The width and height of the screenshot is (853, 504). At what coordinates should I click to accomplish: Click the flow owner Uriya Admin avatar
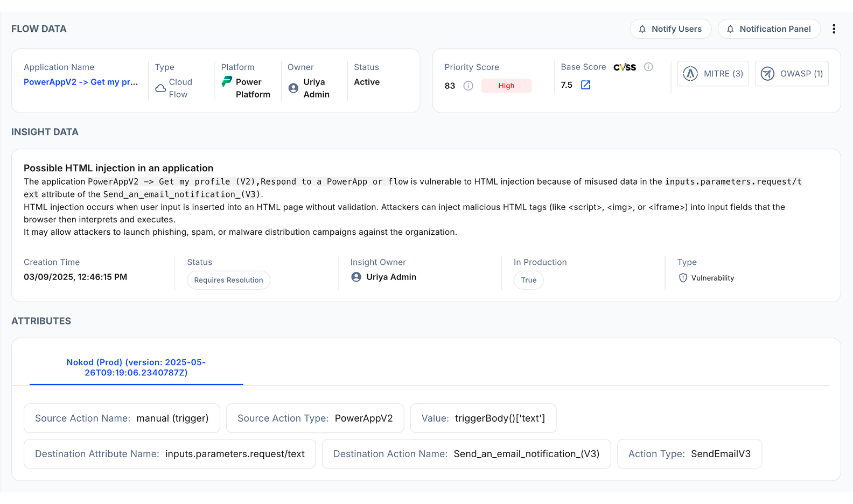click(x=293, y=88)
